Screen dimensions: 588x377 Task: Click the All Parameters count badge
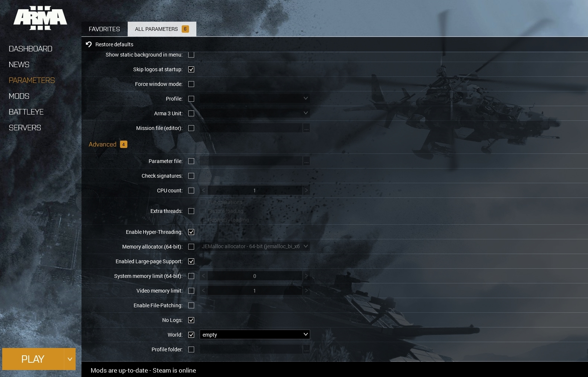[185, 29]
